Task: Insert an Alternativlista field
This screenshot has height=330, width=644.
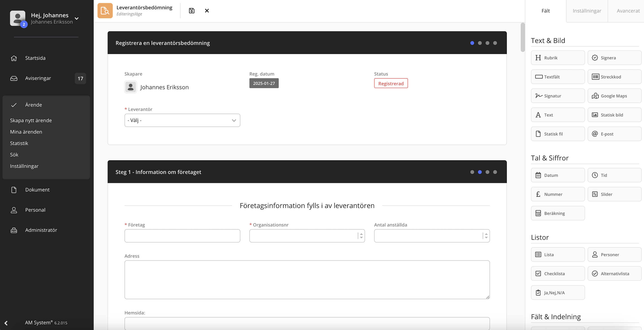Action: (614, 273)
